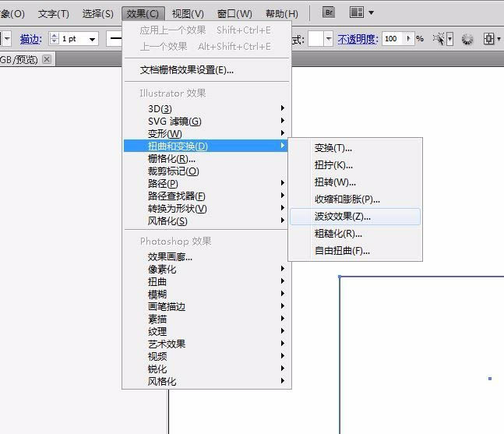Open the Adobe Bridge icon

click(x=329, y=12)
